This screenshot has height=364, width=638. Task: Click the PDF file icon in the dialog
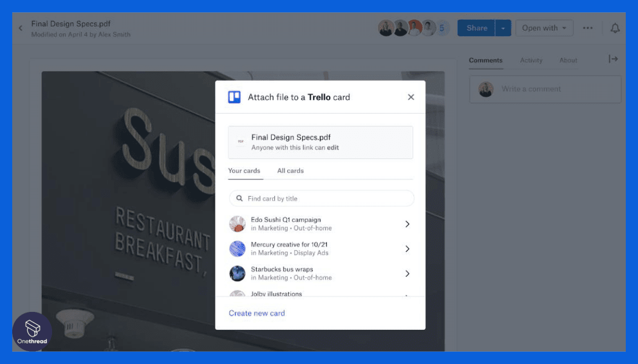tap(241, 142)
